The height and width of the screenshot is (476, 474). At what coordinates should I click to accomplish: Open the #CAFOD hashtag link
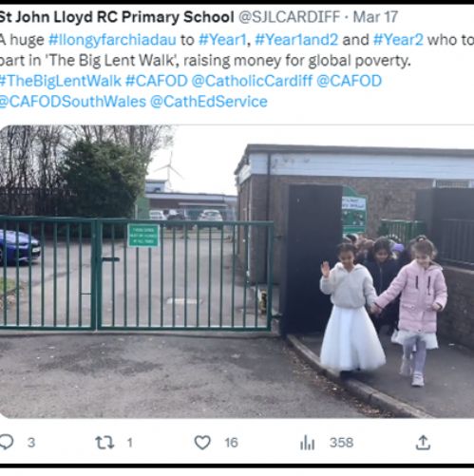point(157,81)
